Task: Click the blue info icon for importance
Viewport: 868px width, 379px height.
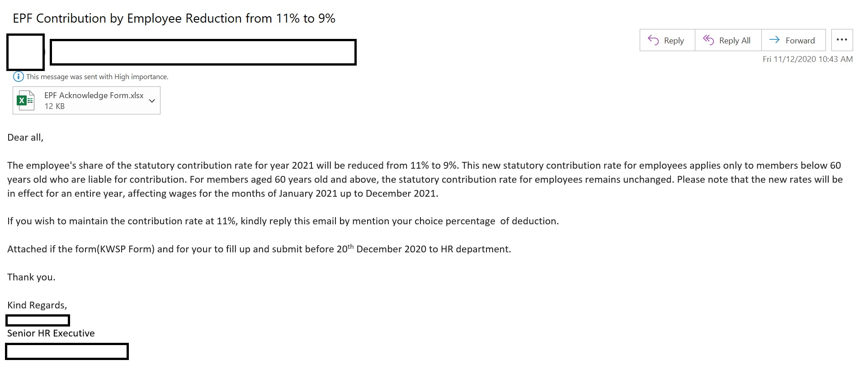Action: pyautogui.click(x=18, y=76)
